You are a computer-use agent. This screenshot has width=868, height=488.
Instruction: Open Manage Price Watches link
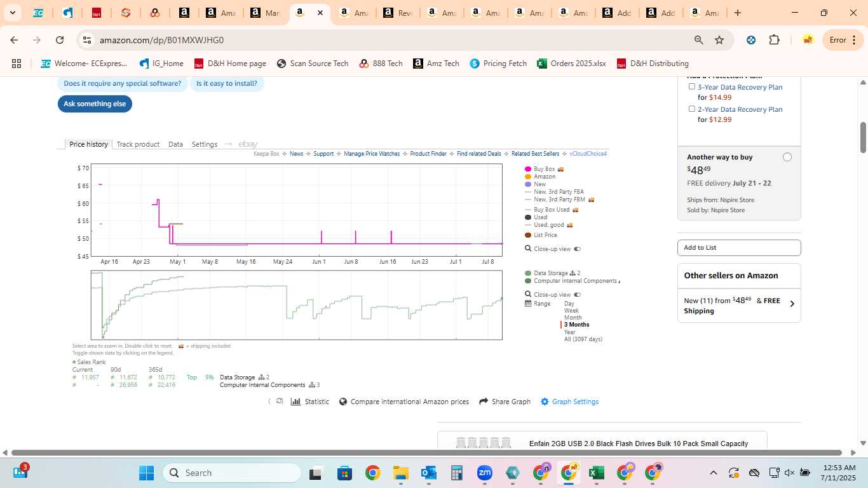tap(372, 154)
